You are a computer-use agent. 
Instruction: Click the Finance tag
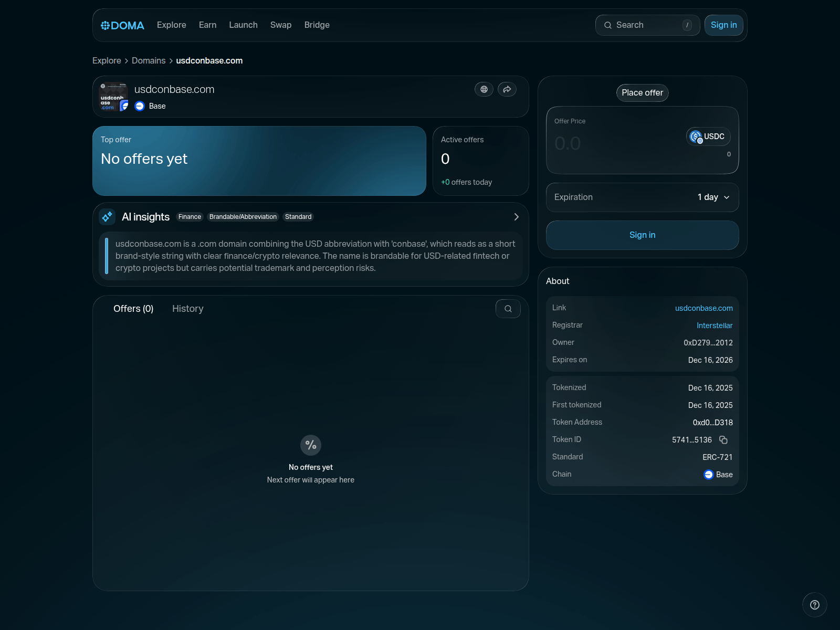click(x=190, y=217)
